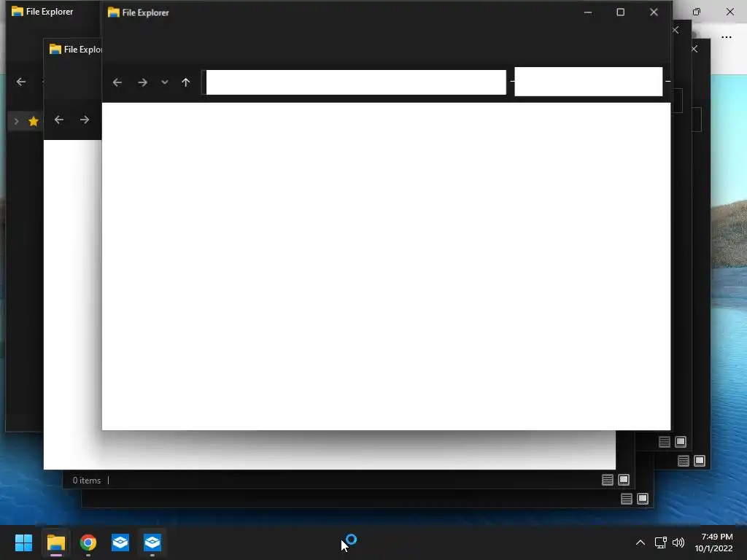
Task: Click large icons view in rightmost stacked window
Action: coord(700,461)
